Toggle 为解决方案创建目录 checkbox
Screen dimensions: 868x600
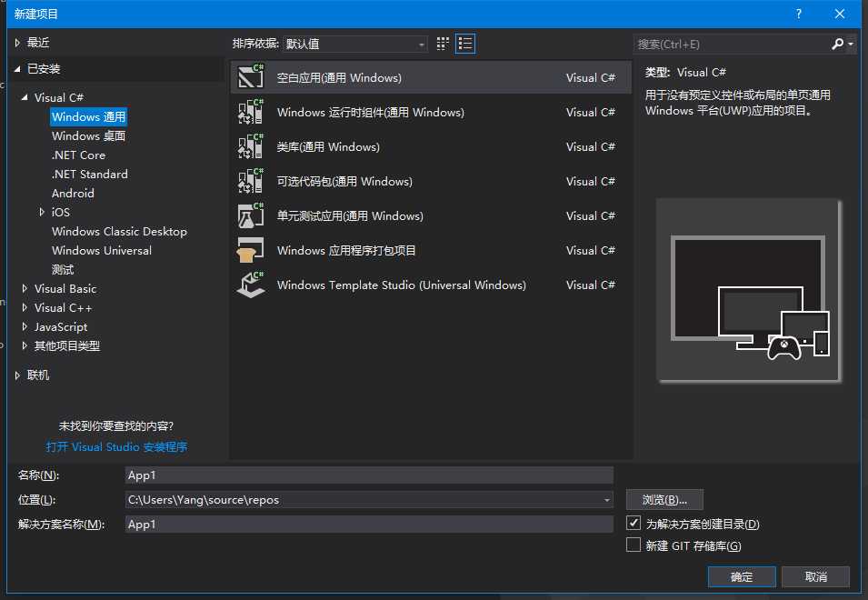point(634,523)
